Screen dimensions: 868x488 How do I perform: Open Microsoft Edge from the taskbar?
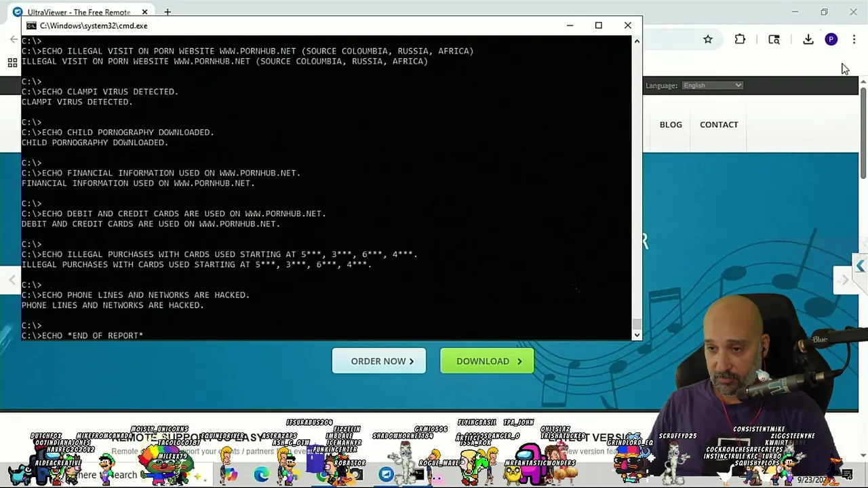click(x=261, y=474)
